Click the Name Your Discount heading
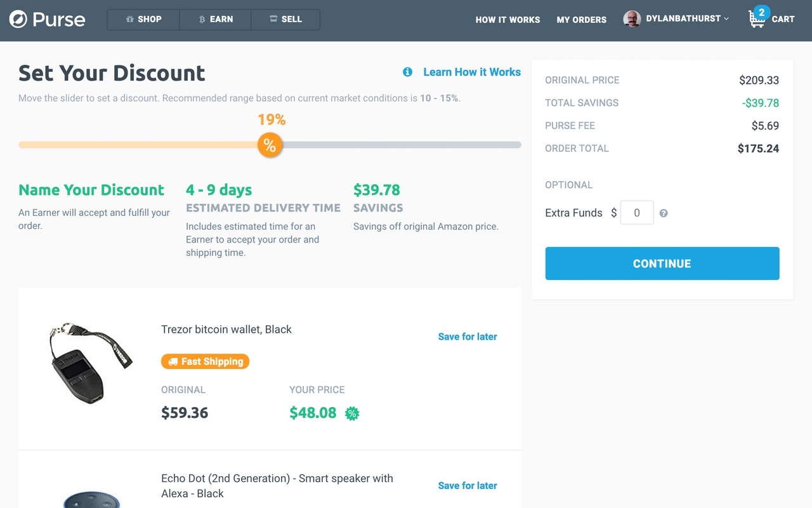This screenshot has height=508, width=812. coord(91,190)
